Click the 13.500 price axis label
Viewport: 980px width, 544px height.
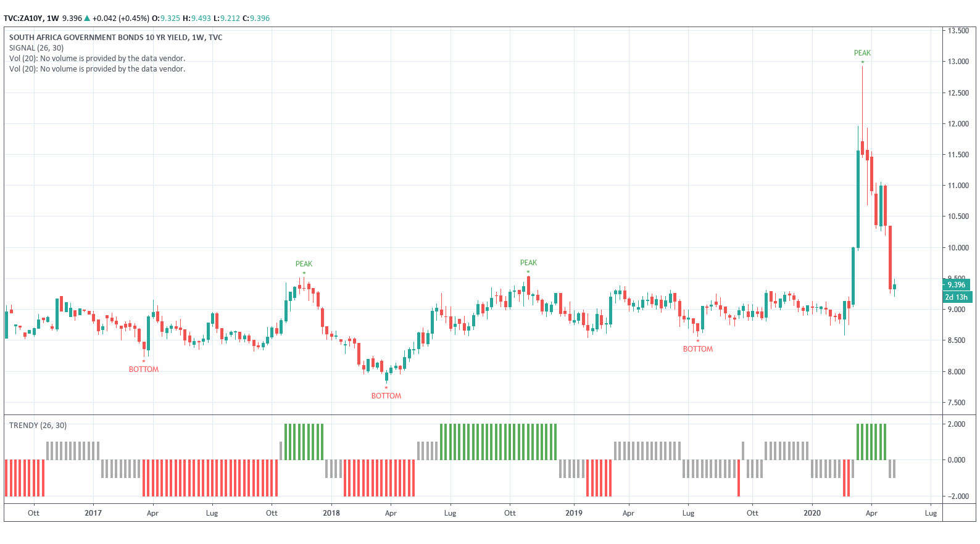[x=958, y=31]
